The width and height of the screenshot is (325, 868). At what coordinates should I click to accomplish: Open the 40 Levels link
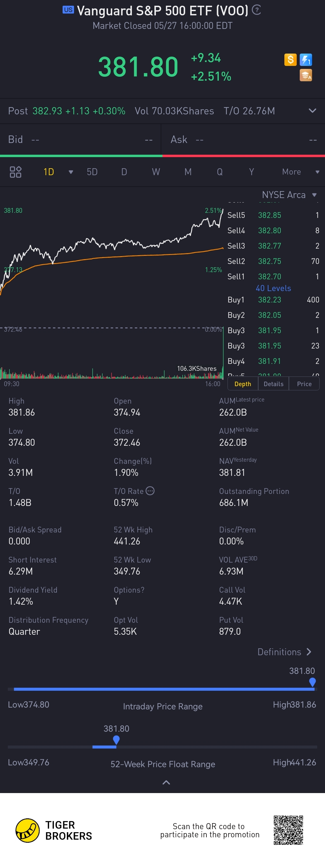(x=274, y=288)
